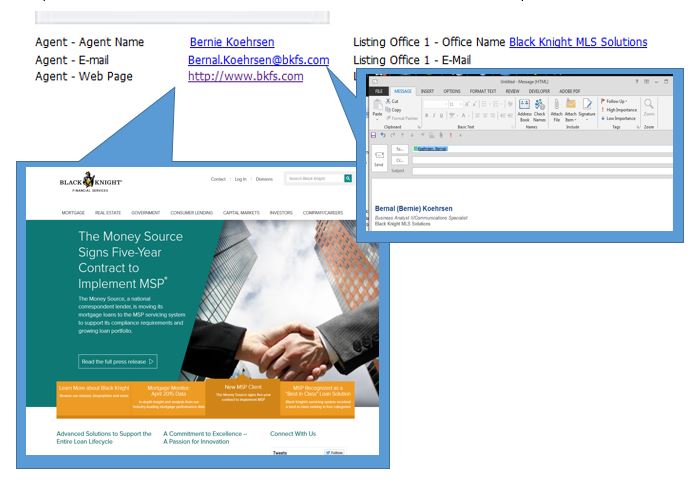698x493 pixels.
Task: Click the Undo icon in quick access toolbar
Action: (x=383, y=135)
